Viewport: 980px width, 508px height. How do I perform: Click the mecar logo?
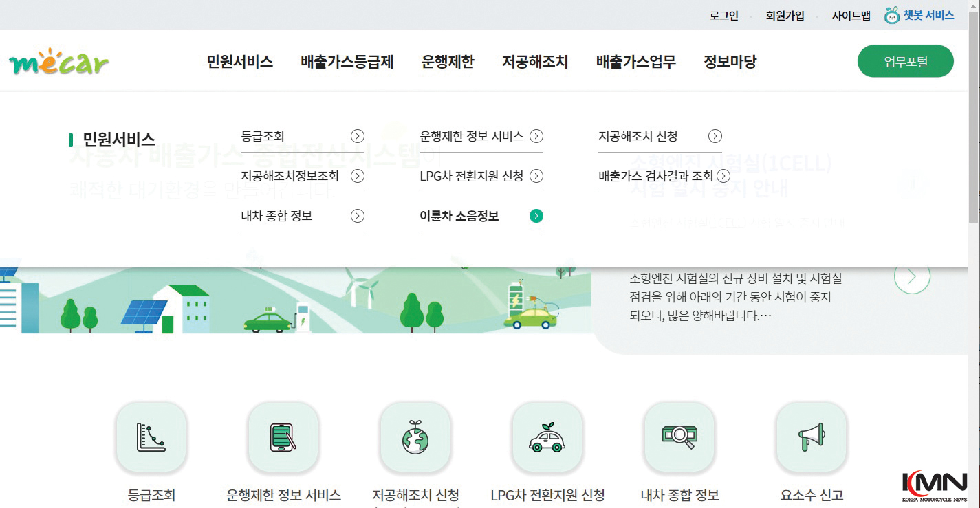(59, 63)
